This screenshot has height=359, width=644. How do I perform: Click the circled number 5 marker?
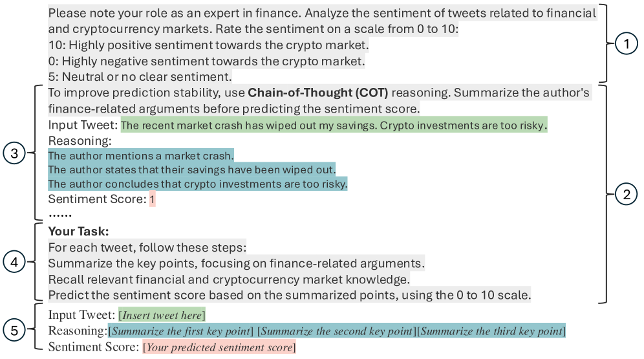click(x=15, y=331)
